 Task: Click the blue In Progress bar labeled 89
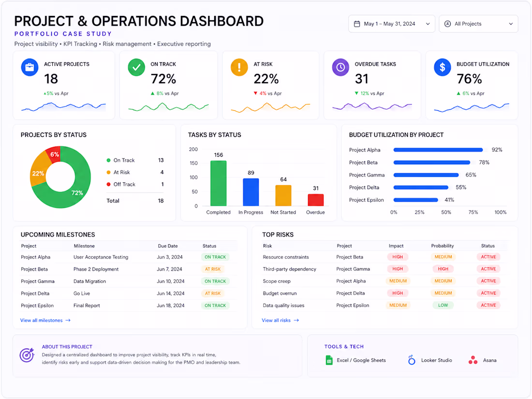click(251, 192)
